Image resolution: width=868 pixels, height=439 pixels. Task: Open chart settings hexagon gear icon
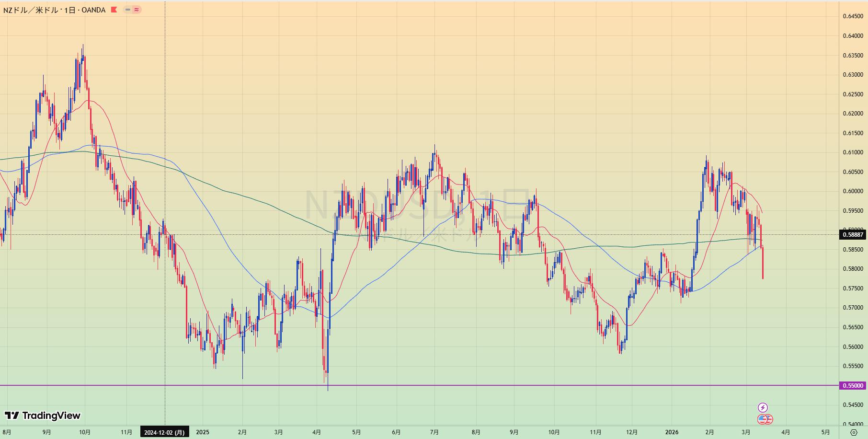853,432
